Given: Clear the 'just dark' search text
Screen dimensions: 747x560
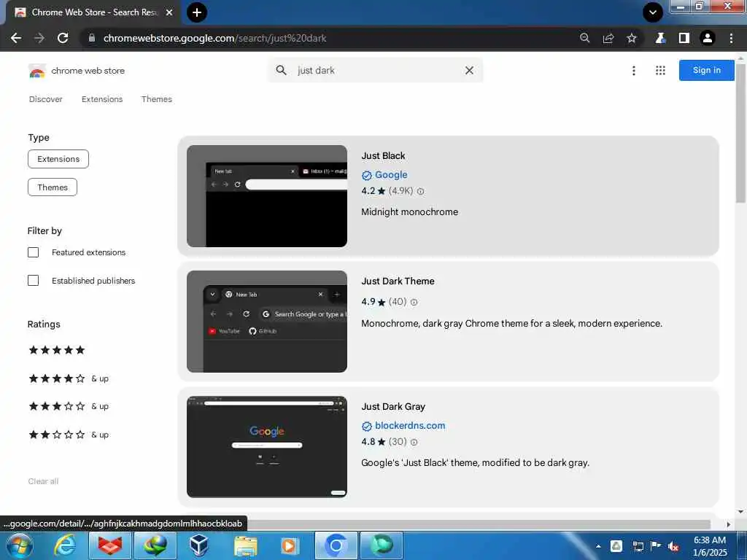Looking at the screenshot, I should (x=469, y=71).
